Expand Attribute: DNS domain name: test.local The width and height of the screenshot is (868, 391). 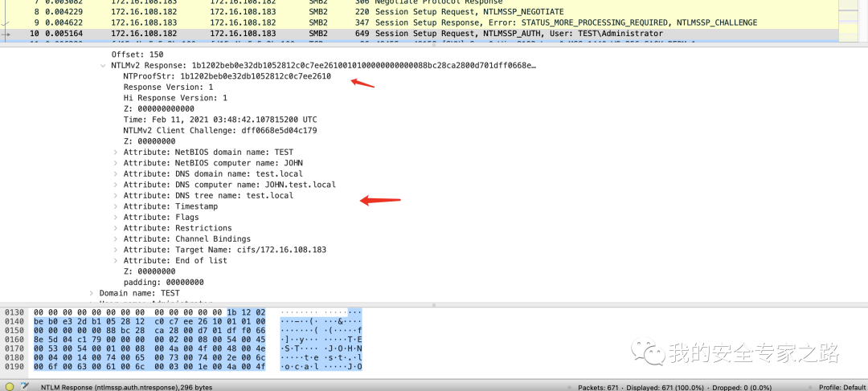point(115,173)
